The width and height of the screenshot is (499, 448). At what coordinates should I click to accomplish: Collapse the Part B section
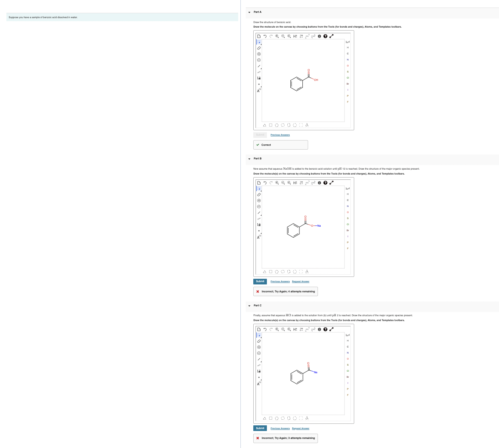click(249, 159)
